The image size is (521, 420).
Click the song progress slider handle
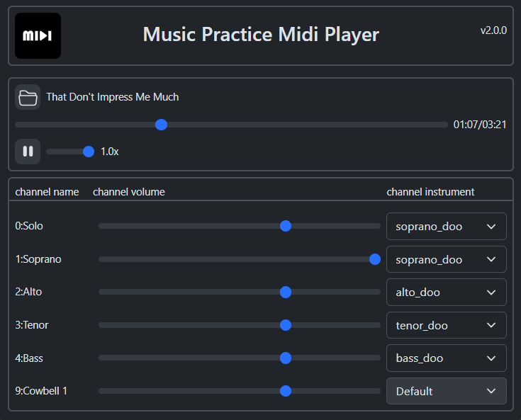(x=161, y=125)
